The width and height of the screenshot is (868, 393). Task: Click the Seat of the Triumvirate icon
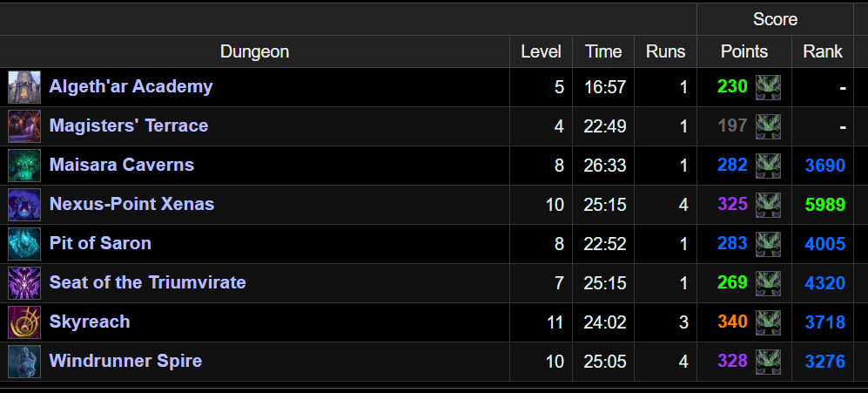click(x=24, y=283)
